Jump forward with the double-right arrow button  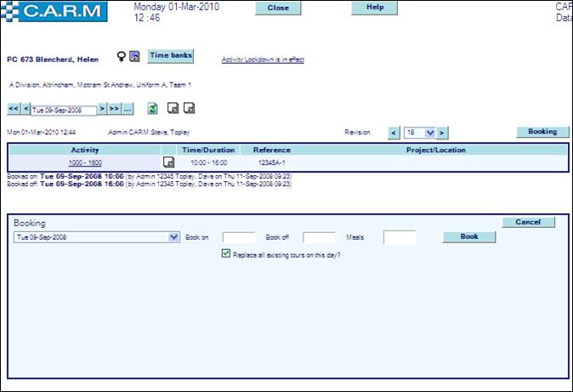[114, 109]
